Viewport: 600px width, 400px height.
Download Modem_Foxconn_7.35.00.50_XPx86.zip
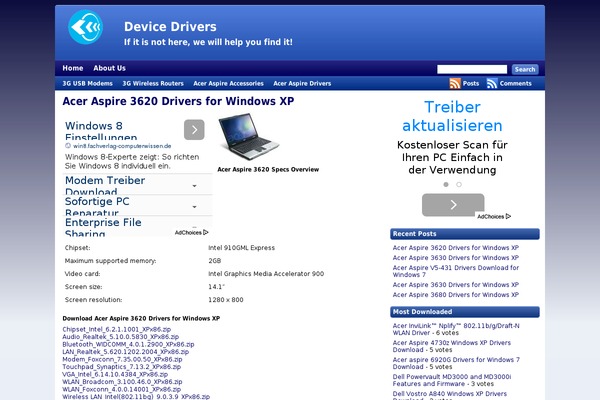122,359
